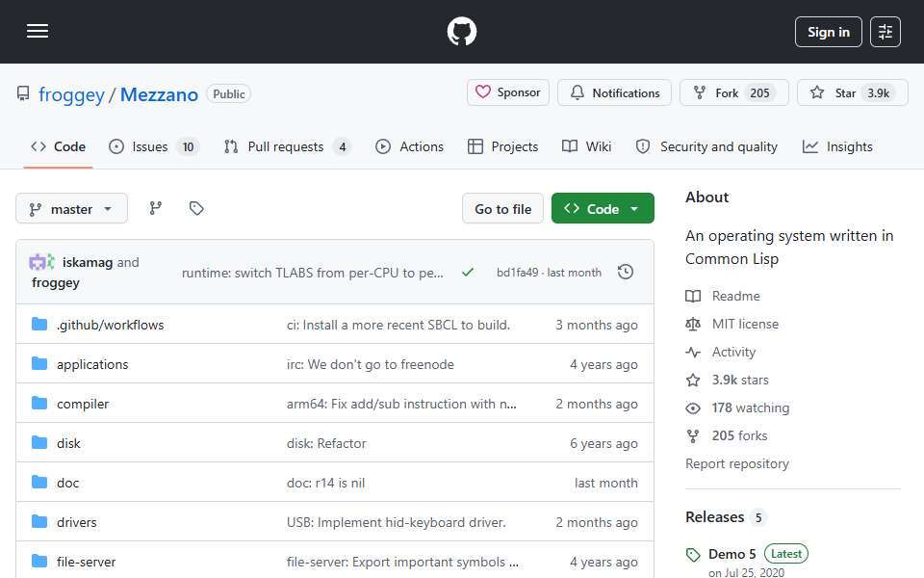This screenshot has height=578, width=924.
Task: Open the MIT license link
Action: pyautogui.click(x=732, y=324)
